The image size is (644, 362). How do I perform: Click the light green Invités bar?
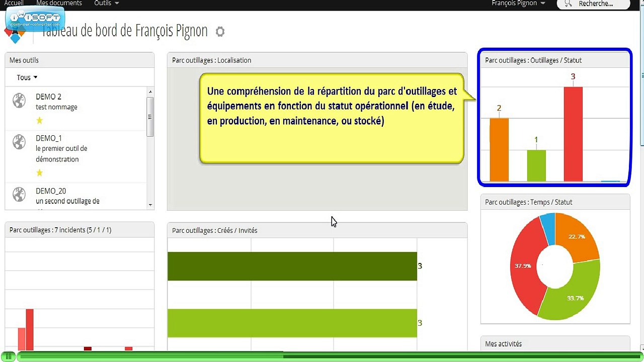coord(292,323)
